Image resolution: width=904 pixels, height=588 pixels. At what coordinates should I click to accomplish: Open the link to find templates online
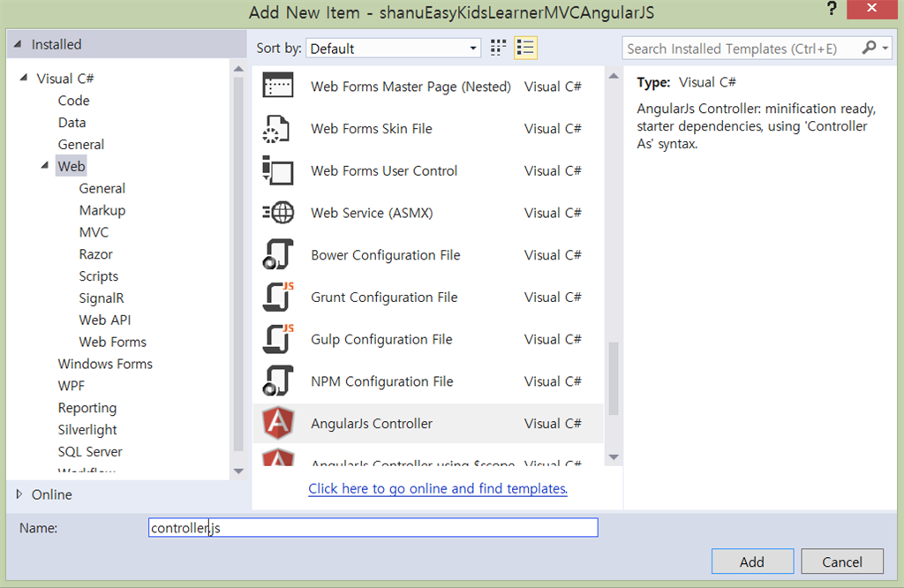click(438, 488)
